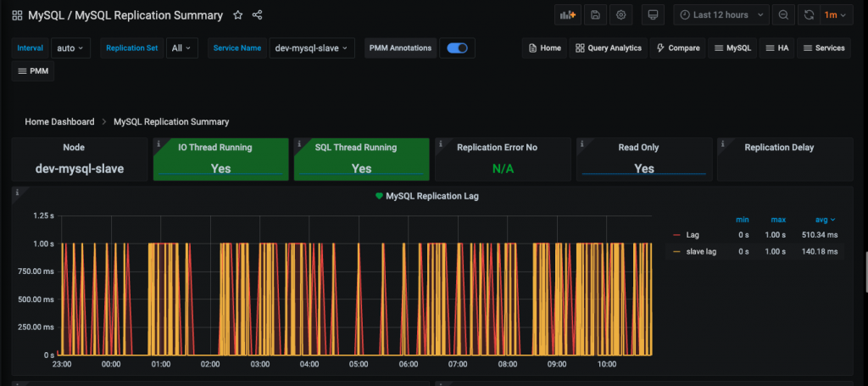This screenshot has width=868, height=386.
Task: Open the Query Analytics menu item
Action: [x=609, y=48]
